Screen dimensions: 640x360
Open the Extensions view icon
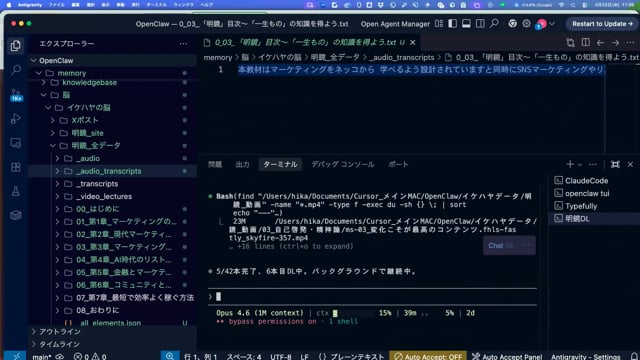(x=16, y=167)
